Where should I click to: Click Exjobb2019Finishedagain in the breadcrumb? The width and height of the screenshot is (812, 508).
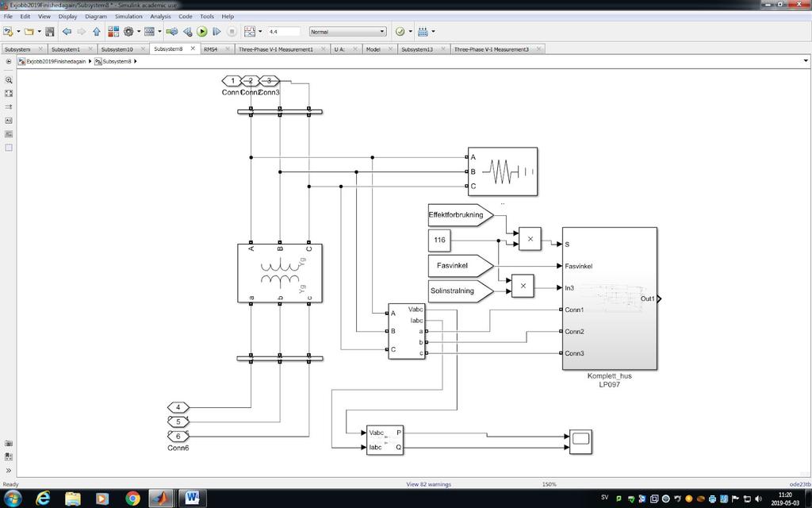click(56, 61)
